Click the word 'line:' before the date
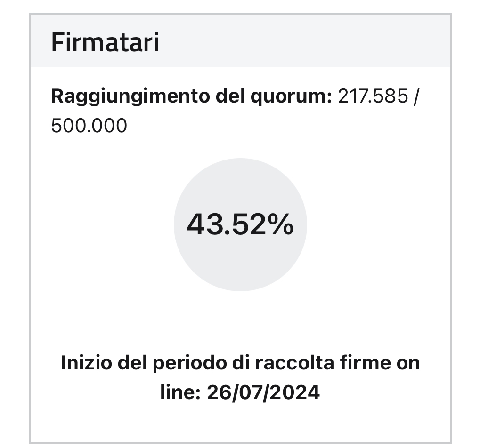Viewport: 480px width, 448px height. 180,392
